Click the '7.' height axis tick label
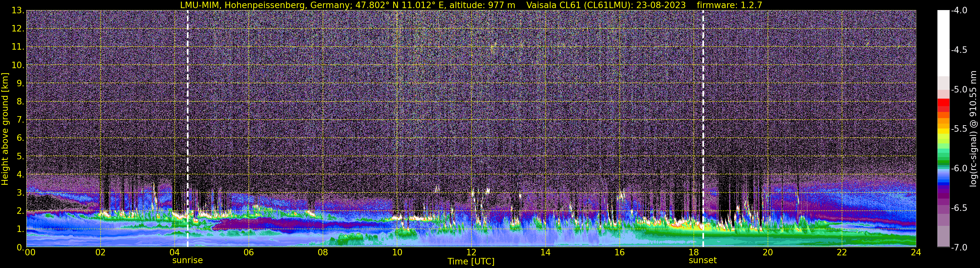980x268 pixels. click(20, 120)
